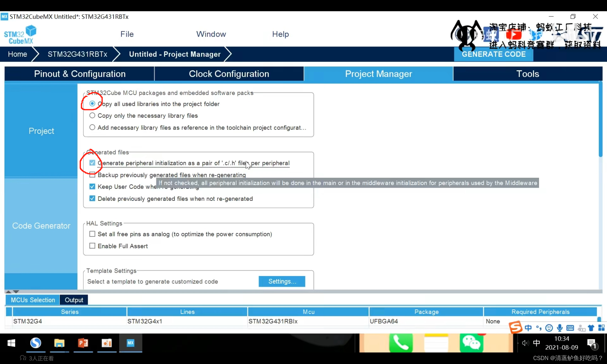Image resolution: width=607 pixels, height=364 pixels.
Task: Open the notification center icon
Action: [x=592, y=344]
